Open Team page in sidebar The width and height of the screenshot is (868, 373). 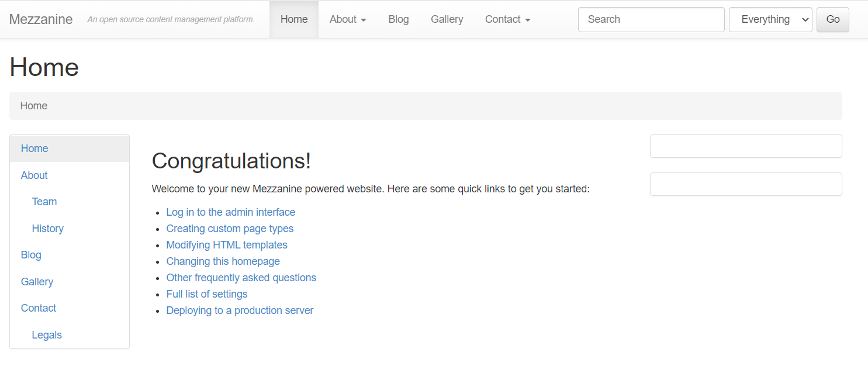pos(70,202)
